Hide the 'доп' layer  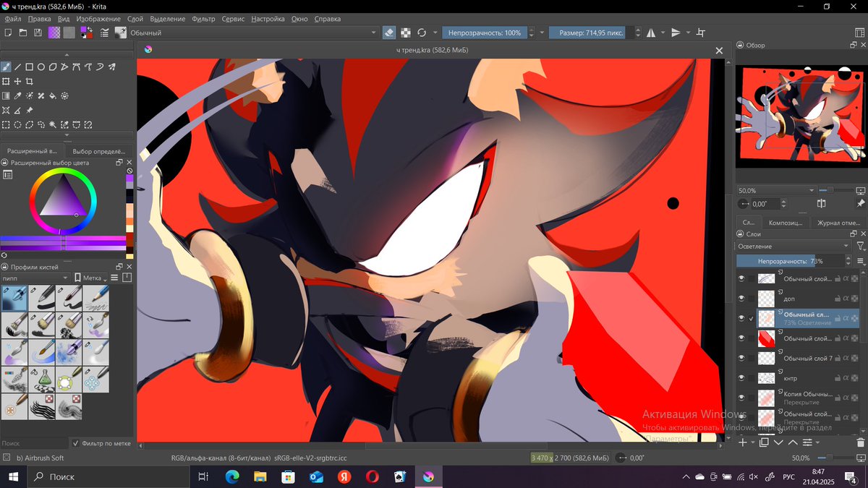pos(741,298)
